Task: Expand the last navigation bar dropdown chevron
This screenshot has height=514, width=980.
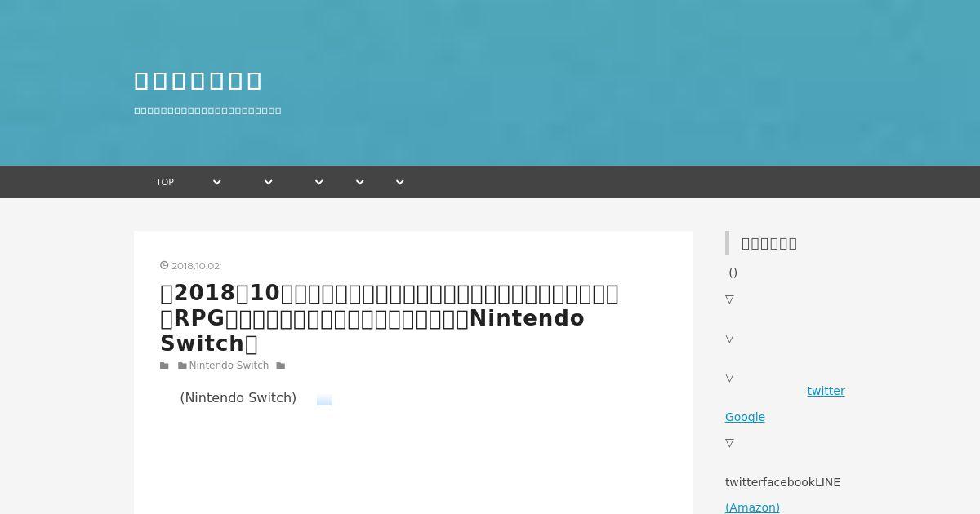Action: pos(399,182)
